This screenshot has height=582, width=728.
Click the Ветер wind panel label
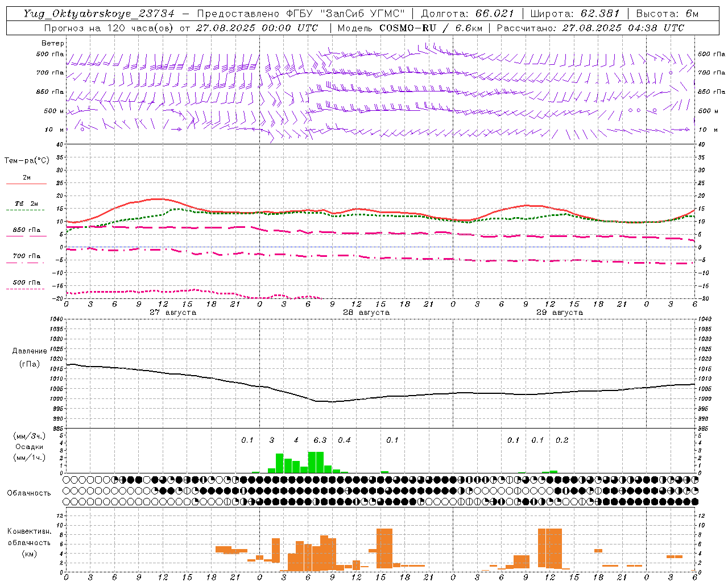click(53, 43)
